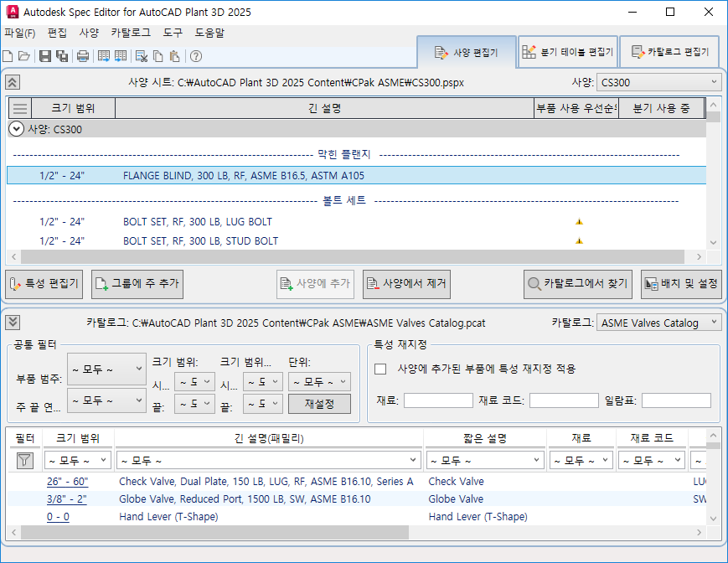
Task: Click the Print toolbar icon
Action: coord(83,56)
